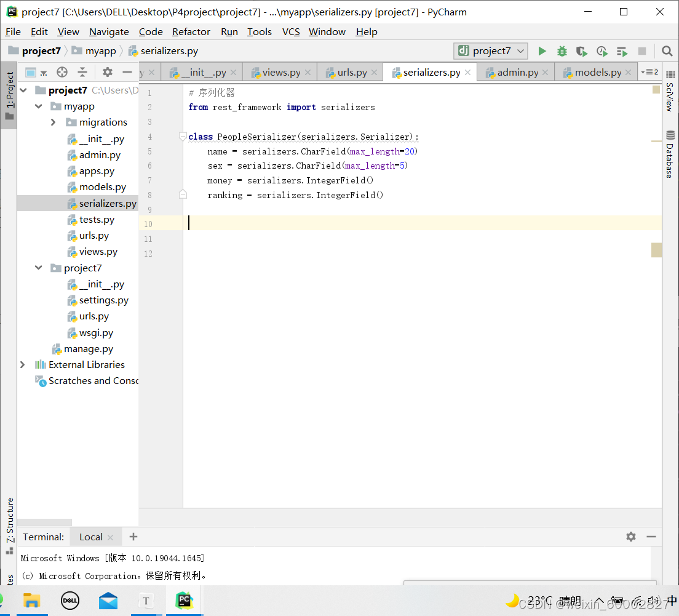
Task: Click fold end marker at line 8
Action: (183, 194)
